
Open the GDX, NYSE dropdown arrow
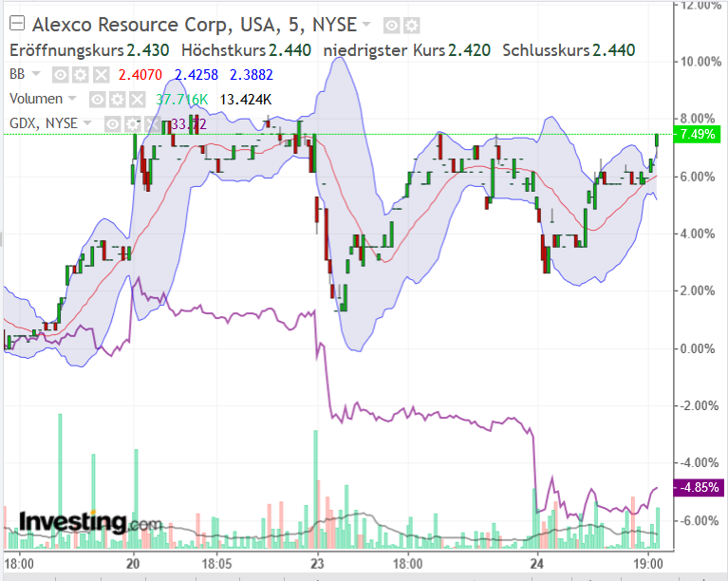pyautogui.click(x=87, y=123)
